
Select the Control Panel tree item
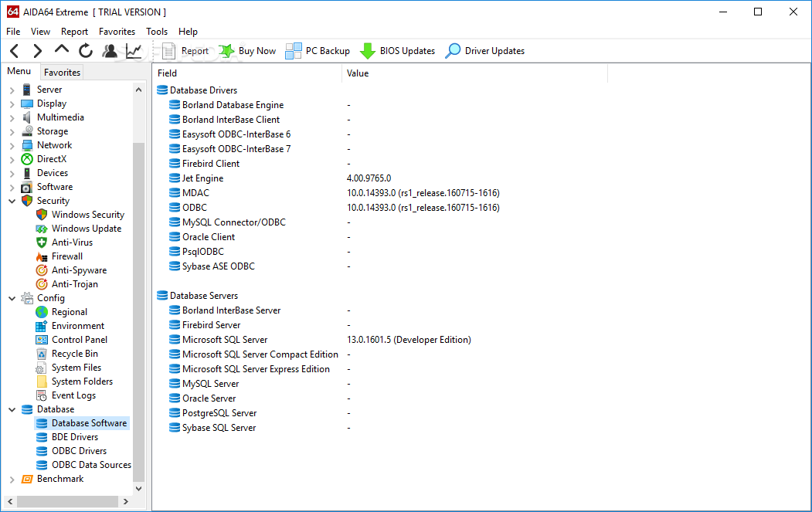coord(71,340)
